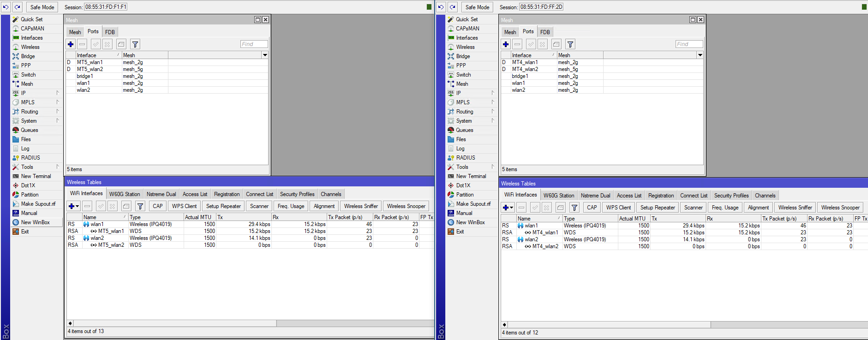Click Freq. Usage button in right Wireless Tables
Viewport: 868px width, 340px height.
(724, 208)
